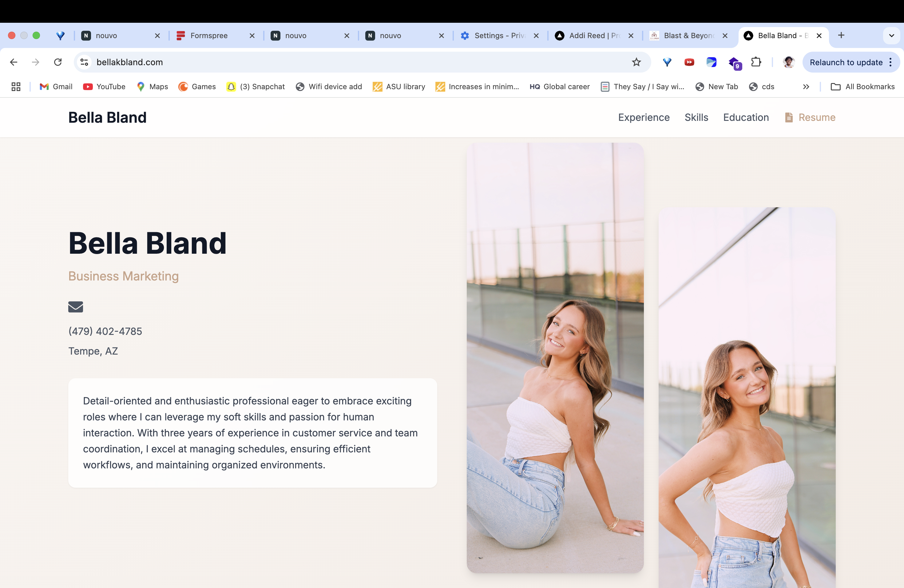Go to the Education section
904x588 pixels.
tap(746, 117)
